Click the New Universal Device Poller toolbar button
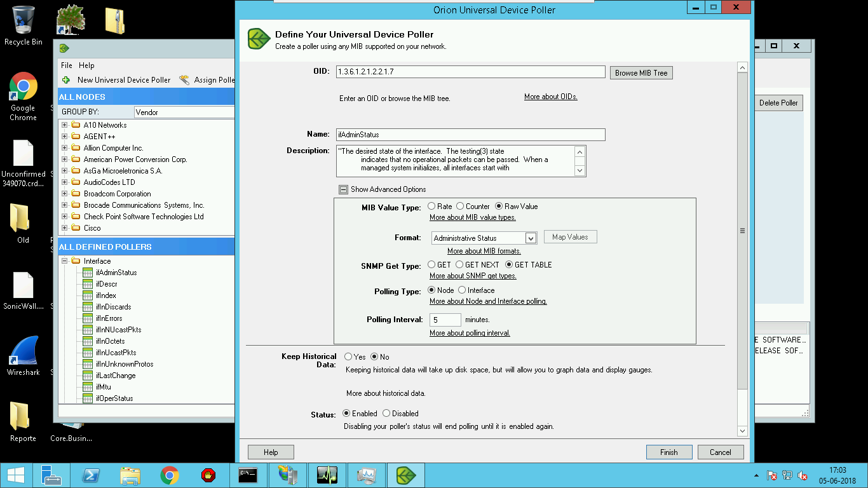 [116, 80]
